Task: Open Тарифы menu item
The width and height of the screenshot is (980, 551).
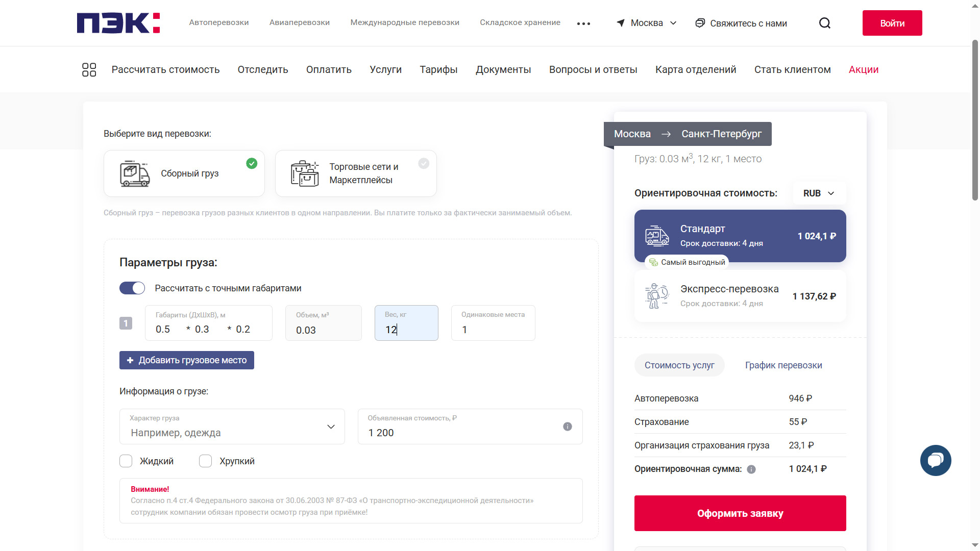Action: click(x=438, y=70)
